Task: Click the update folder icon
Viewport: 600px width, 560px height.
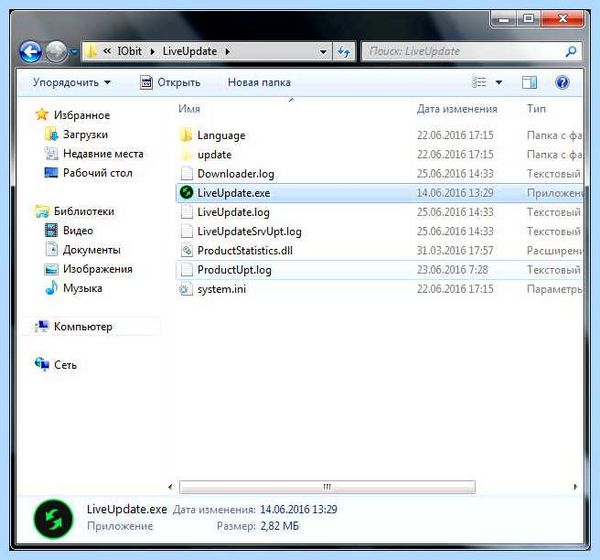Action: tap(186, 154)
